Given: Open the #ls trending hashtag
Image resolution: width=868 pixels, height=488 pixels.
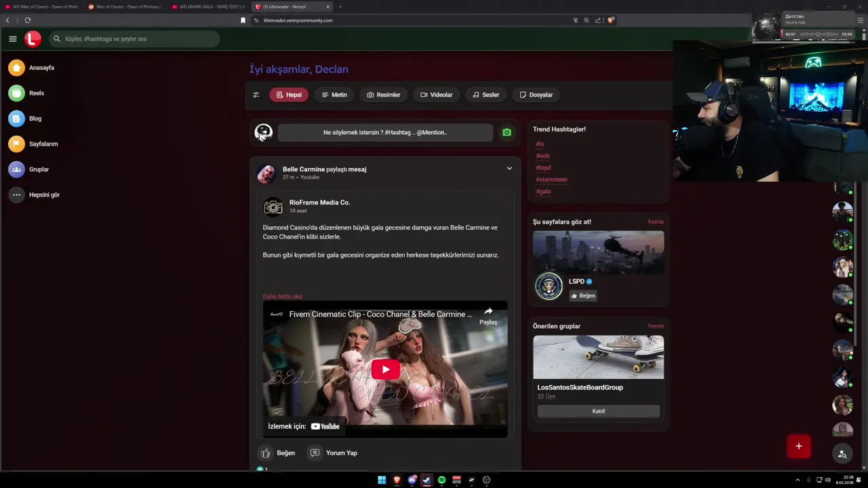Looking at the screenshot, I should [540, 144].
